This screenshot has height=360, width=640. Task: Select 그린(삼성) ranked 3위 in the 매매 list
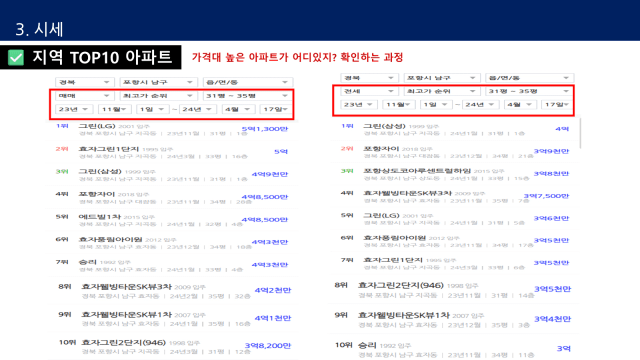[x=100, y=171]
